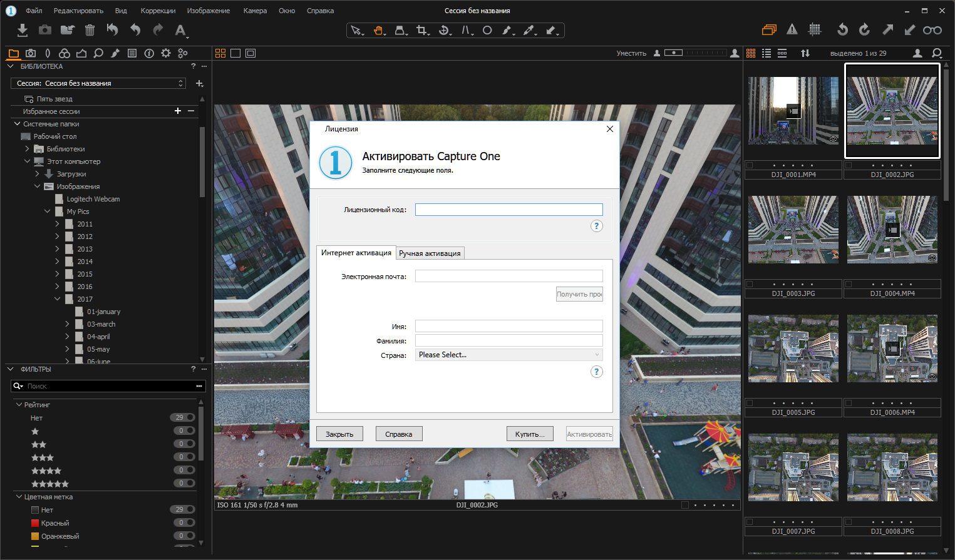Viewport: 955px width, 560px height.
Task: Click the Справка button in license dialog
Action: [399, 434]
